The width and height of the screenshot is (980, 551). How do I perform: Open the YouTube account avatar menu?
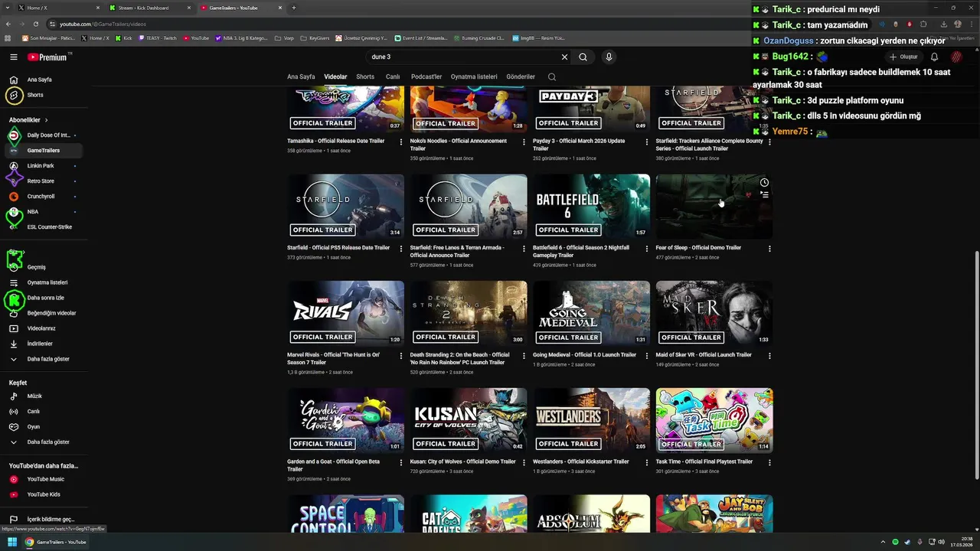pyautogui.click(x=956, y=57)
